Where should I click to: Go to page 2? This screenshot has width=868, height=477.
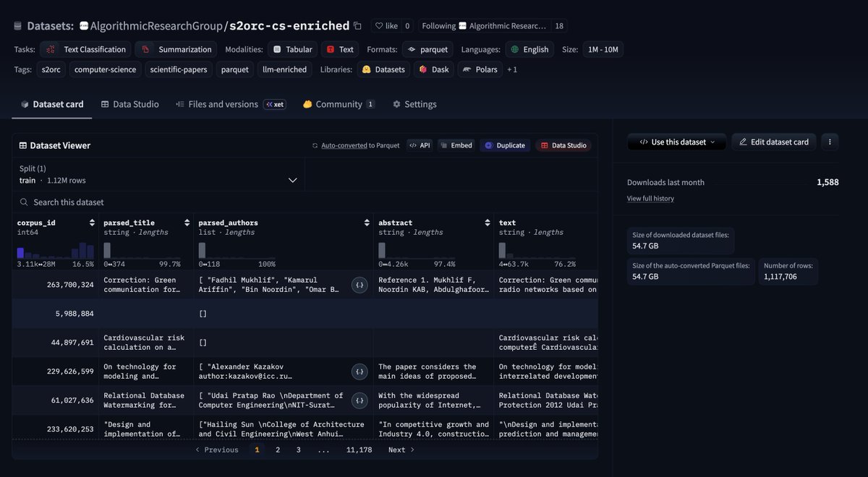coord(278,450)
